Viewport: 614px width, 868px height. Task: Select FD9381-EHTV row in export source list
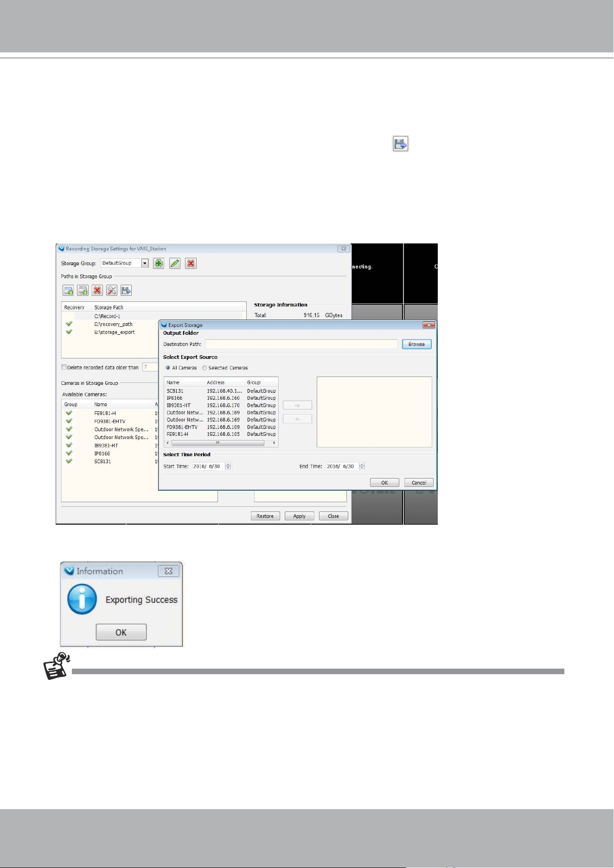tap(221, 427)
